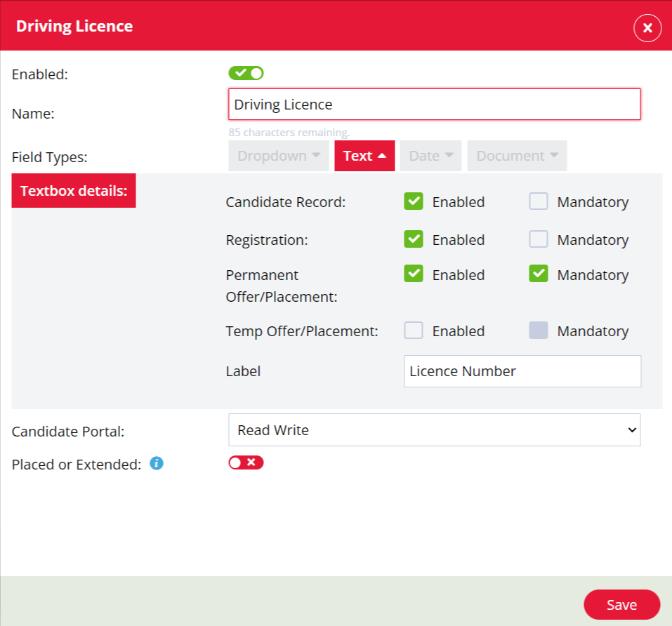Check Temp Offer/Placement Enabled checkbox
The width and height of the screenshot is (672, 626).
tap(414, 331)
